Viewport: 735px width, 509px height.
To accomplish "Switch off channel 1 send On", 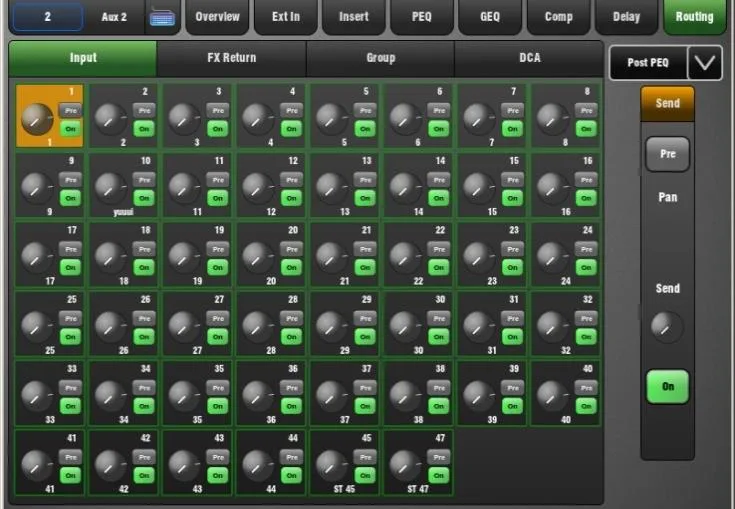I will (x=71, y=129).
